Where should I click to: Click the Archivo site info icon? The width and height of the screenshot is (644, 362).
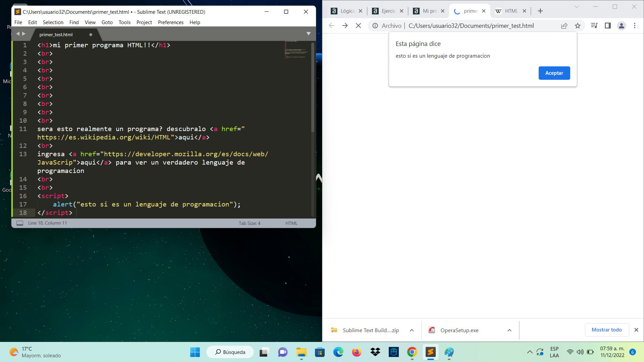pos(375,26)
